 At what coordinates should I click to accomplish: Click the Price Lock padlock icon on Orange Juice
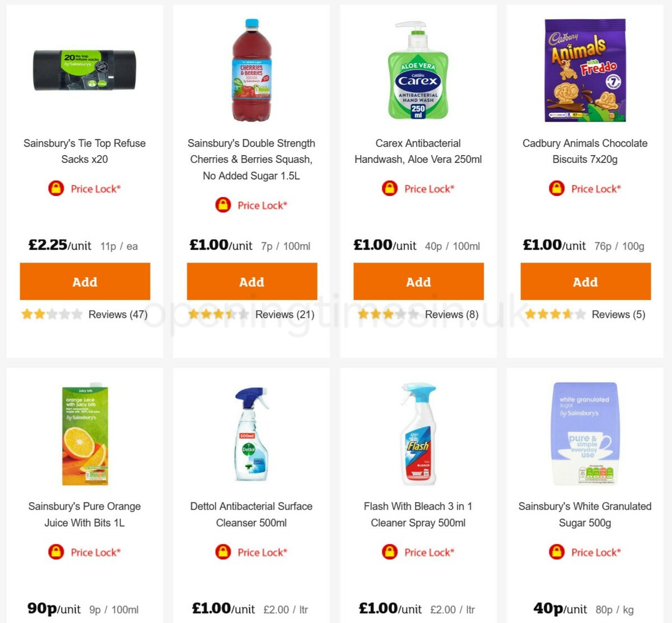click(x=57, y=552)
